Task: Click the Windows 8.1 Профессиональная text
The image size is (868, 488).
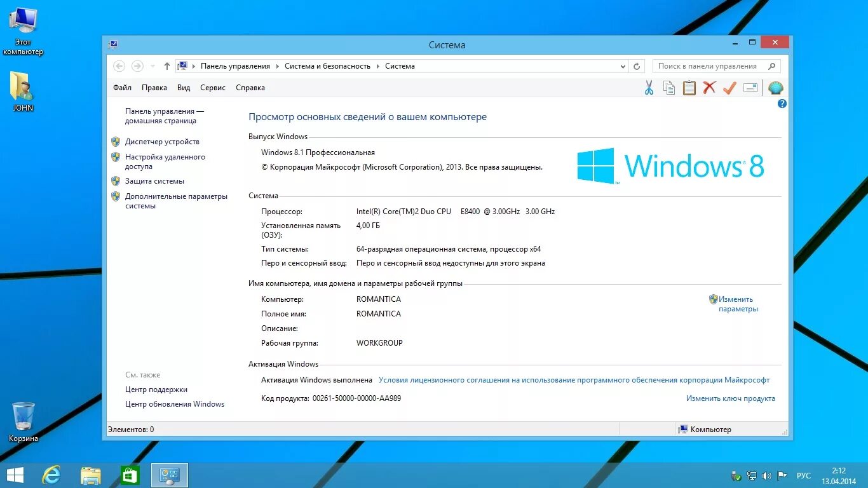Action: click(318, 152)
